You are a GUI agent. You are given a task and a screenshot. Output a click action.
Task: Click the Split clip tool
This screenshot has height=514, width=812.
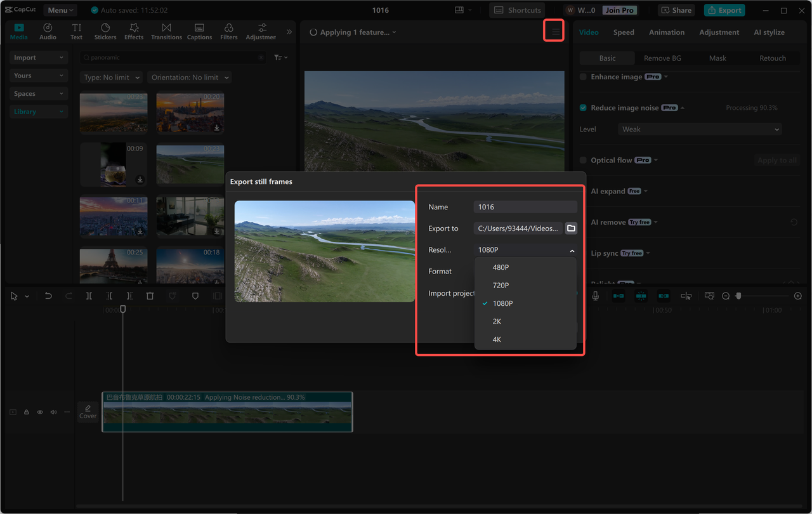click(89, 295)
